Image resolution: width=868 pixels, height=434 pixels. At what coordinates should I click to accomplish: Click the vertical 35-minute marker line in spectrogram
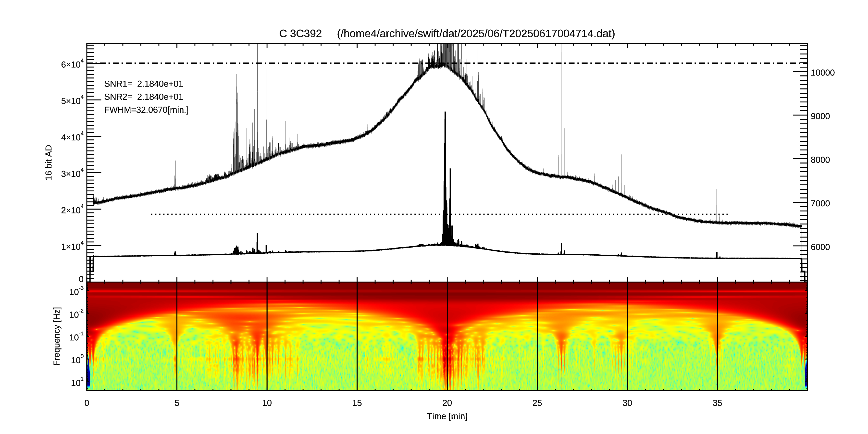(x=717, y=336)
